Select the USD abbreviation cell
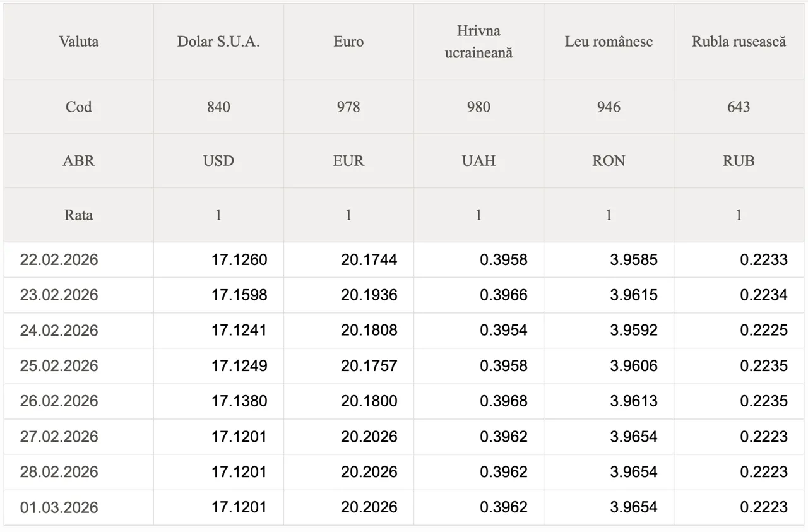This screenshot has height=532, width=808. click(218, 161)
